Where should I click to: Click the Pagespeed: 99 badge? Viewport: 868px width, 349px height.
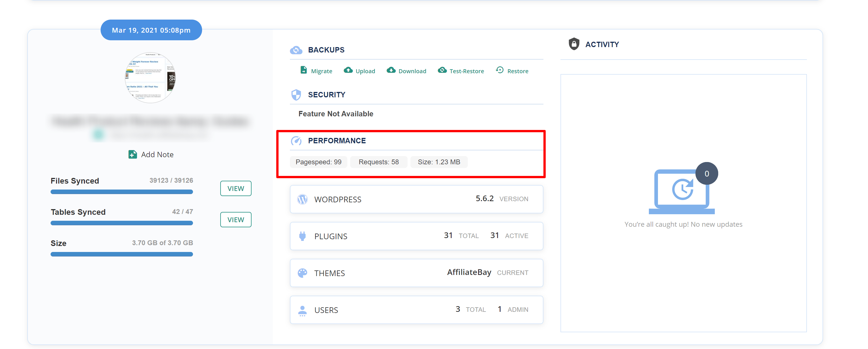[x=318, y=162]
